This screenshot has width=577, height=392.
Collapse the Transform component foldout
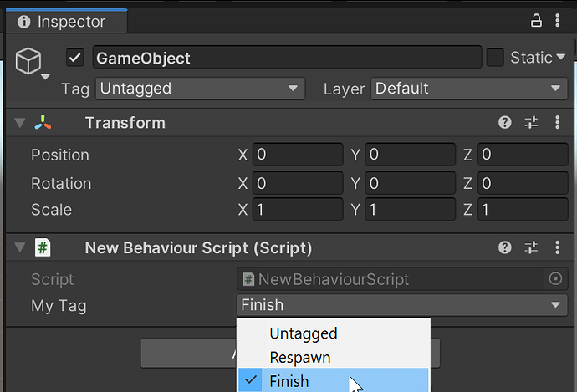19,124
